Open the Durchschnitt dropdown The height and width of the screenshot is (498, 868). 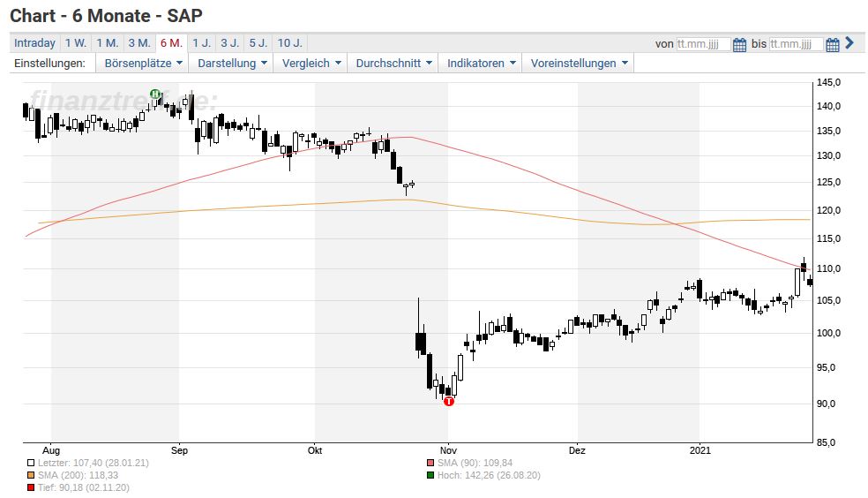(x=393, y=64)
